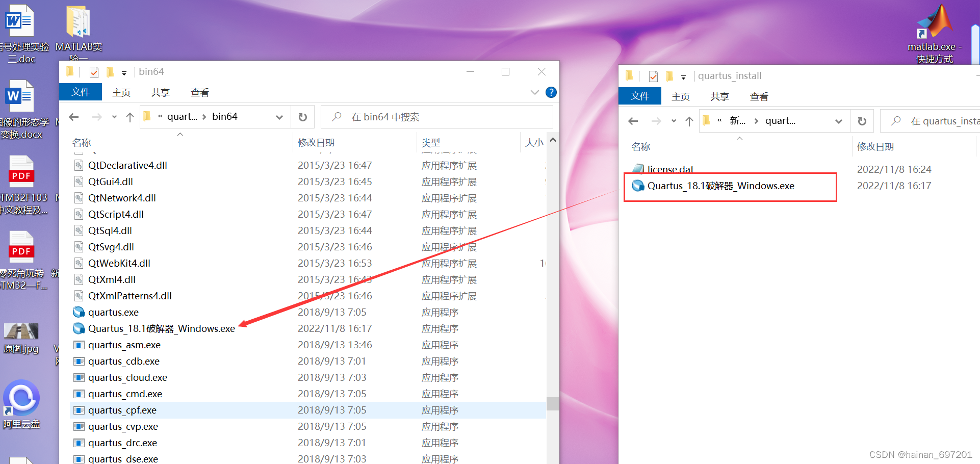The image size is (980, 464).
Task: Select QtGui4.dll file
Action: point(111,182)
